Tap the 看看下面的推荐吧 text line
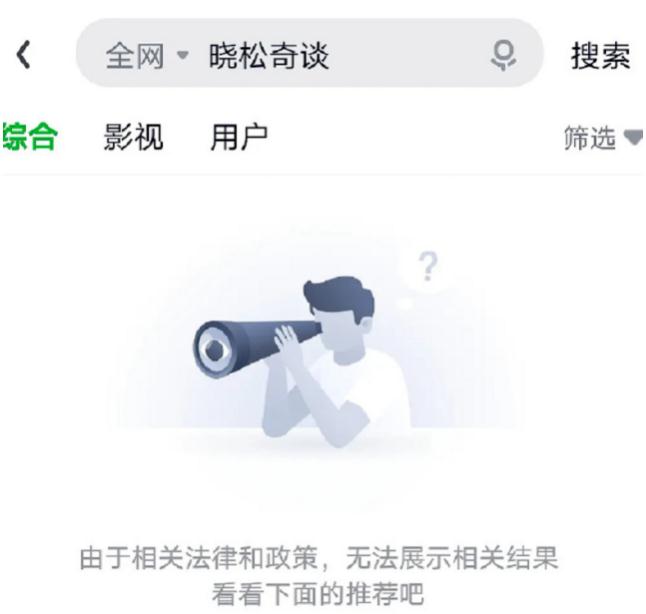Viewport: 646px width, 614px height. click(318, 594)
